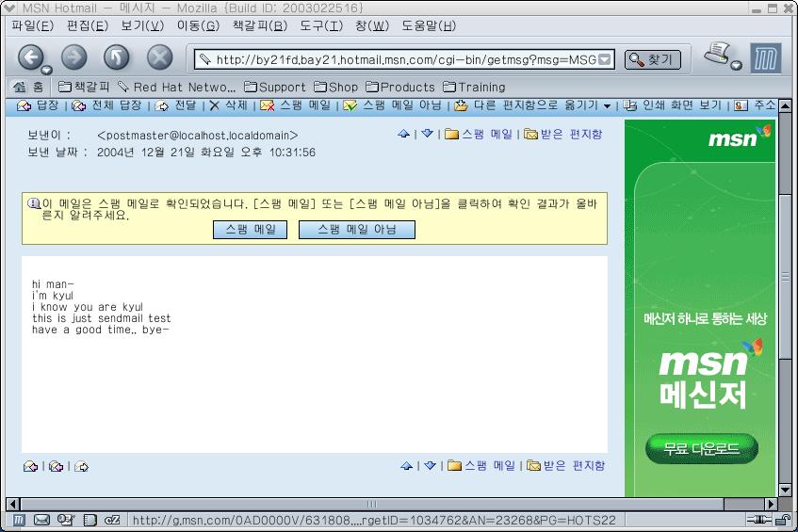Click the security padlock status icon
Image resolution: width=798 pixels, height=532 pixels.
pyautogui.click(x=782, y=520)
